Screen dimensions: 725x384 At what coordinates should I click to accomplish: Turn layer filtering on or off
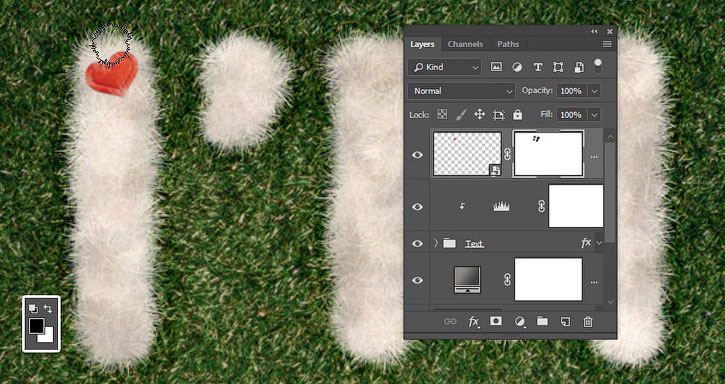coord(598,65)
